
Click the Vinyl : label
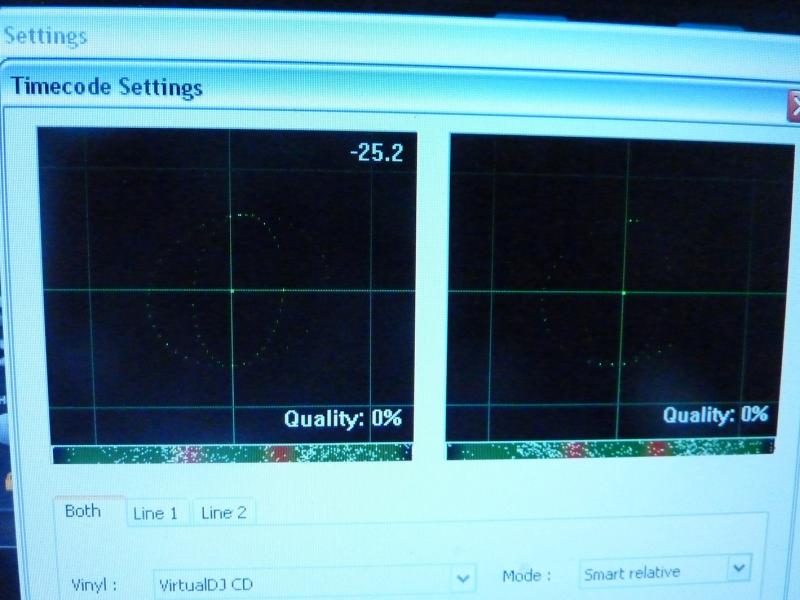(94, 584)
